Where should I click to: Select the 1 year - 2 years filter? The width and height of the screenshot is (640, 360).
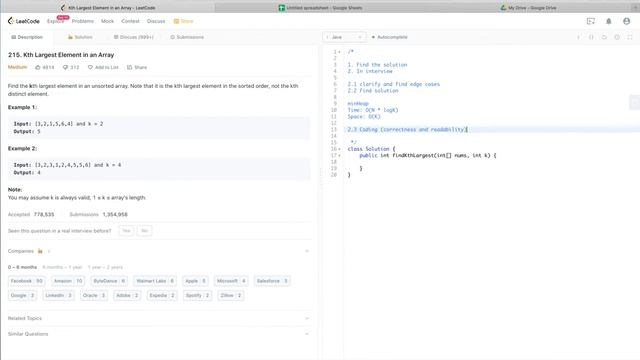(x=105, y=267)
